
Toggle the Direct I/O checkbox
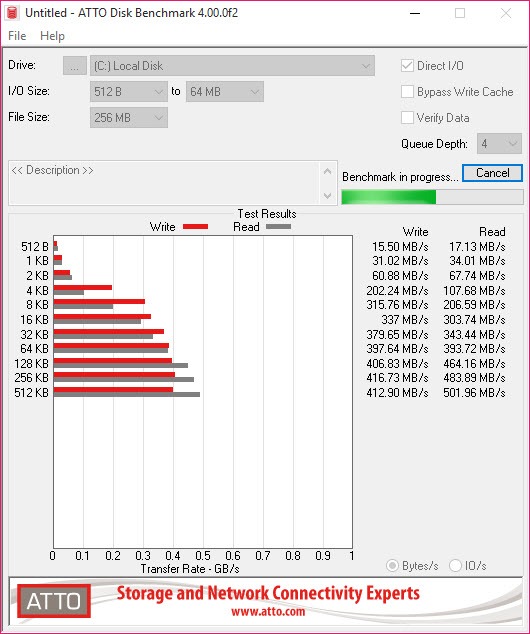(x=407, y=66)
